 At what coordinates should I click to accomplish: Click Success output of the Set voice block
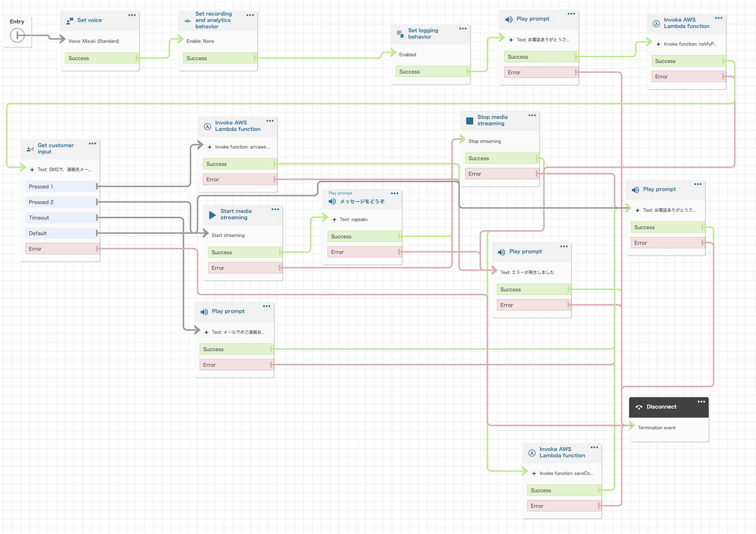[x=101, y=58]
